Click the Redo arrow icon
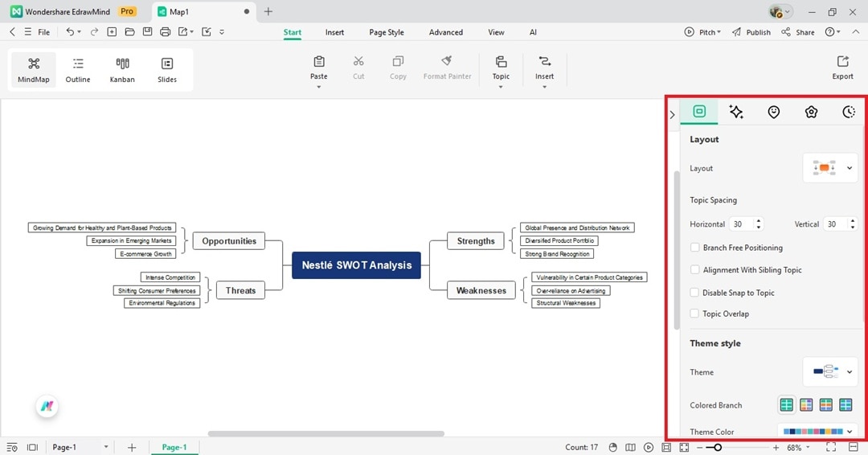868x455 pixels. pyautogui.click(x=94, y=32)
